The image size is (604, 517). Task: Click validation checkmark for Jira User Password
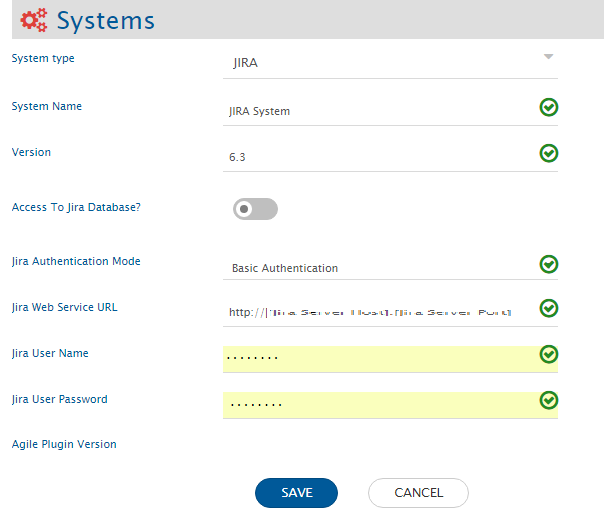click(548, 400)
